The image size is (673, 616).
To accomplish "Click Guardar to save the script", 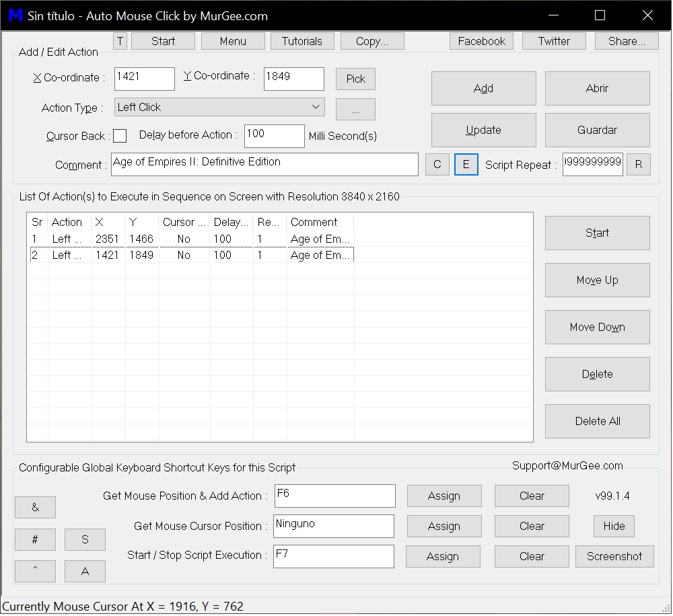I will (598, 130).
